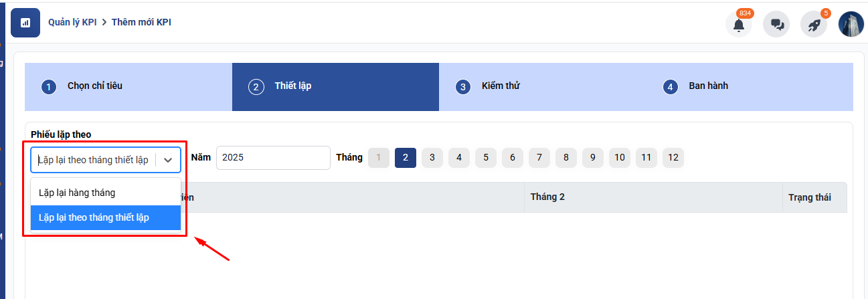Click the year input field showing 2025
The height and width of the screenshot is (299, 868).
273,158
